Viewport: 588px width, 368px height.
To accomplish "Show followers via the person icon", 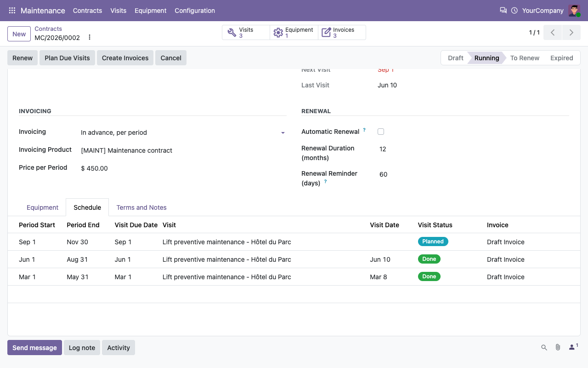I will click(573, 347).
